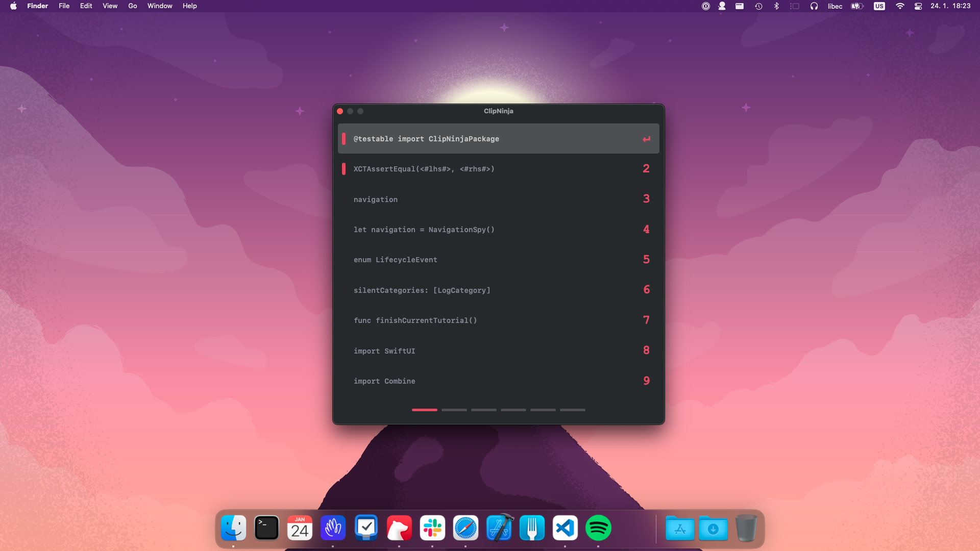Image resolution: width=980 pixels, height=551 pixels.
Task: Open the Edit menu
Action: pos(86,6)
